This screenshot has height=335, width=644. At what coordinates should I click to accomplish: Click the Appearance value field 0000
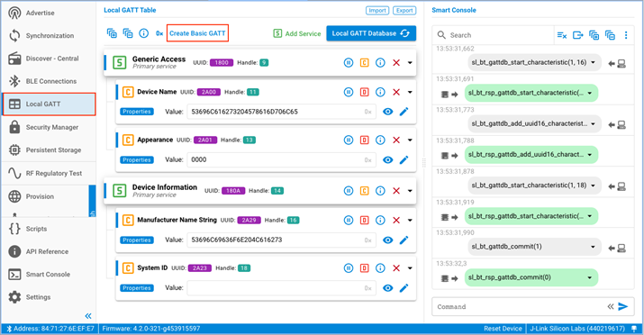coord(281,159)
